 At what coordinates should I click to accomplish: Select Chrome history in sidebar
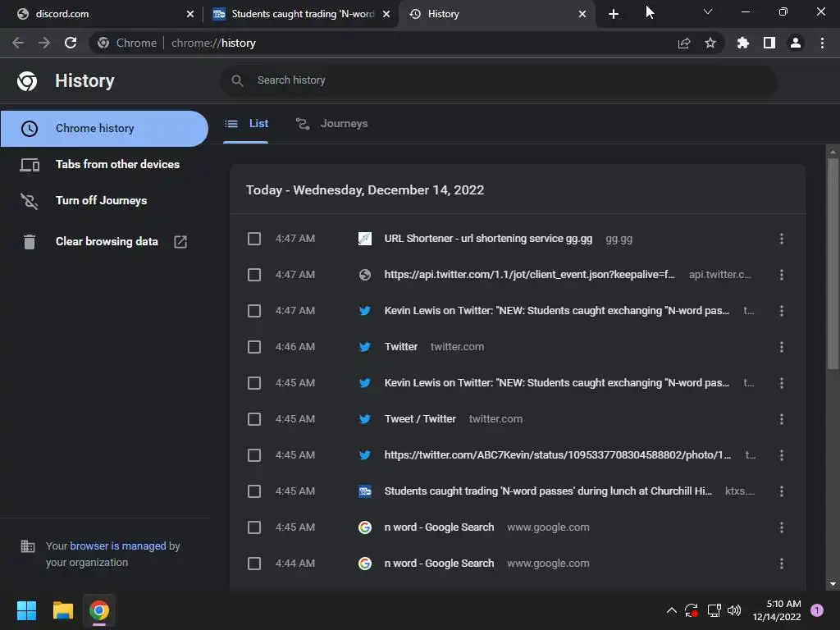pyautogui.click(x=104, y=129)
